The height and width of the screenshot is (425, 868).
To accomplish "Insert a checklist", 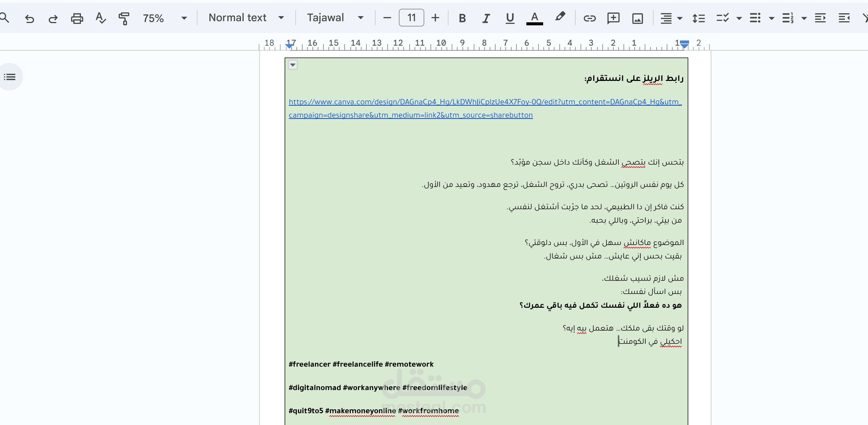I will click(722, 18).
